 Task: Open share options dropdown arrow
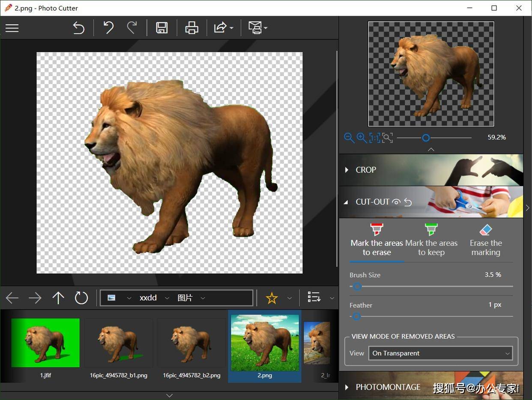pyautogui.click(x=232, y=28)
